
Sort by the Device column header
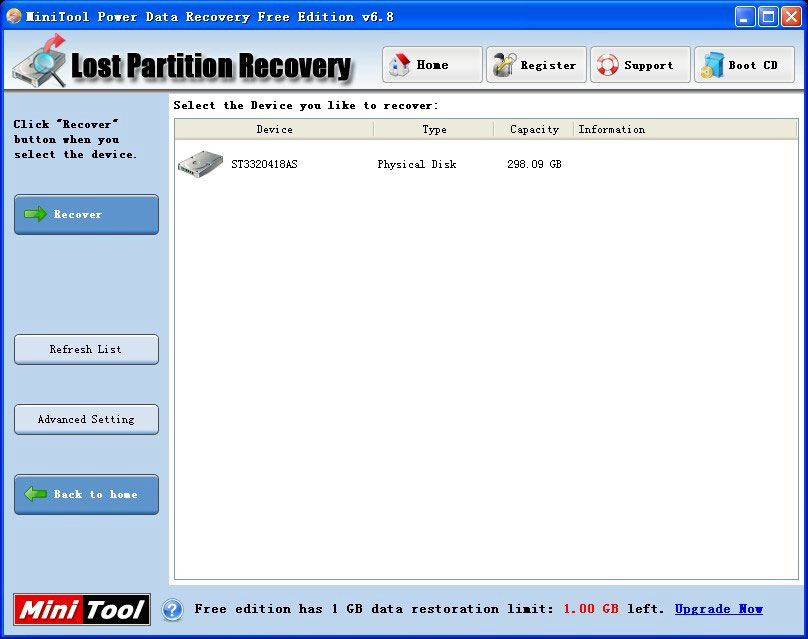tap(274, 129)
